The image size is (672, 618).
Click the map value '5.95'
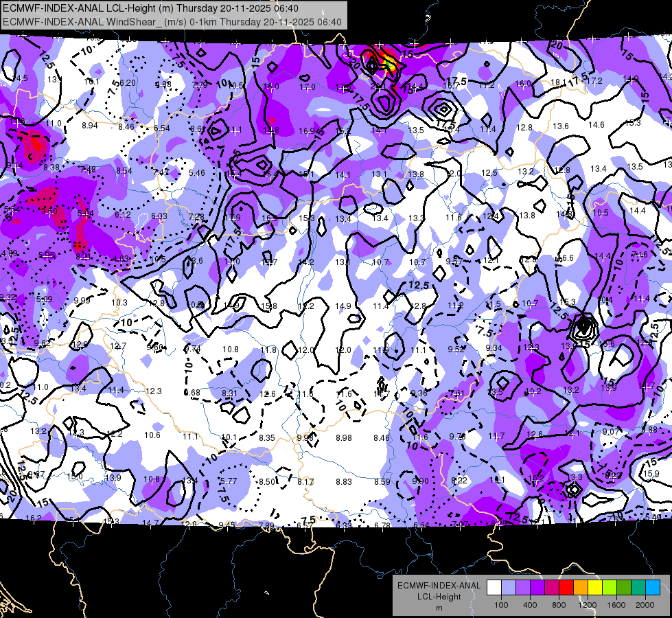click(47, 255)
